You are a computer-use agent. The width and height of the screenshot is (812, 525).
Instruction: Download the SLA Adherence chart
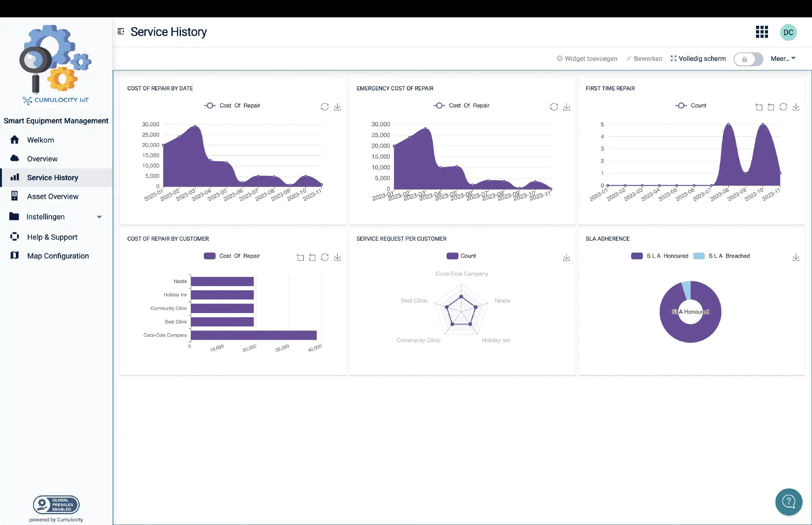click(796, 257)
